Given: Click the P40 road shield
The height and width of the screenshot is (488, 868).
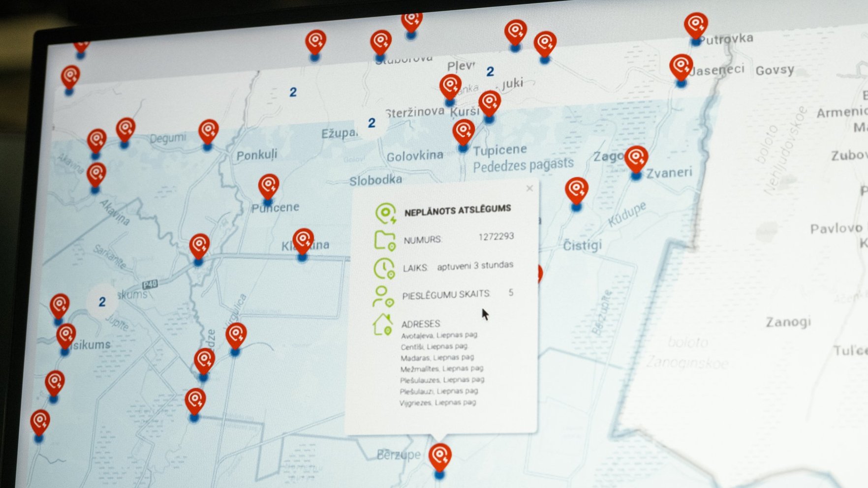Looking at the screenshot, I should click(150, 284).
